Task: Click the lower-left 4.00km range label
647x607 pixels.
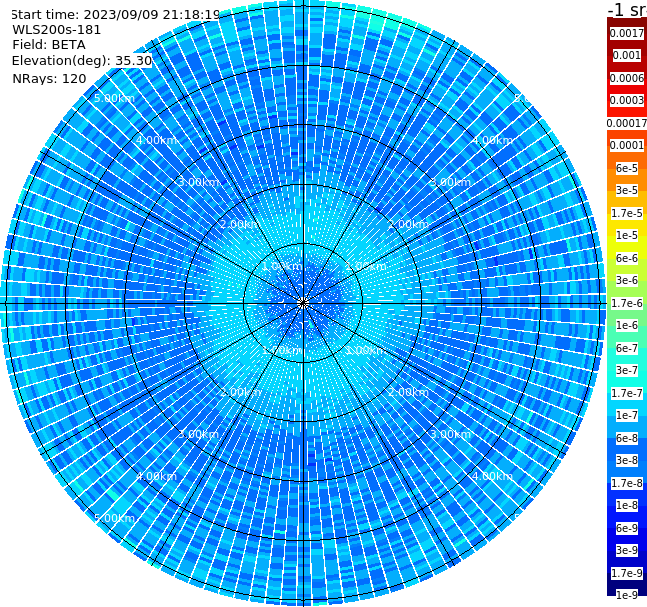Action: [156, 476]
